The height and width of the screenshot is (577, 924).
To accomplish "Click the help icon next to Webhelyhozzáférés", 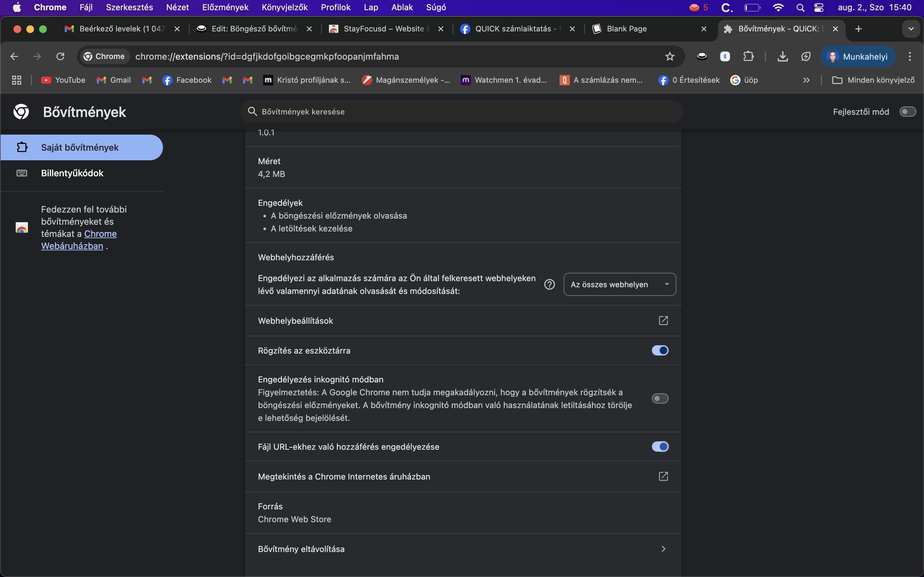I will 549,284.
